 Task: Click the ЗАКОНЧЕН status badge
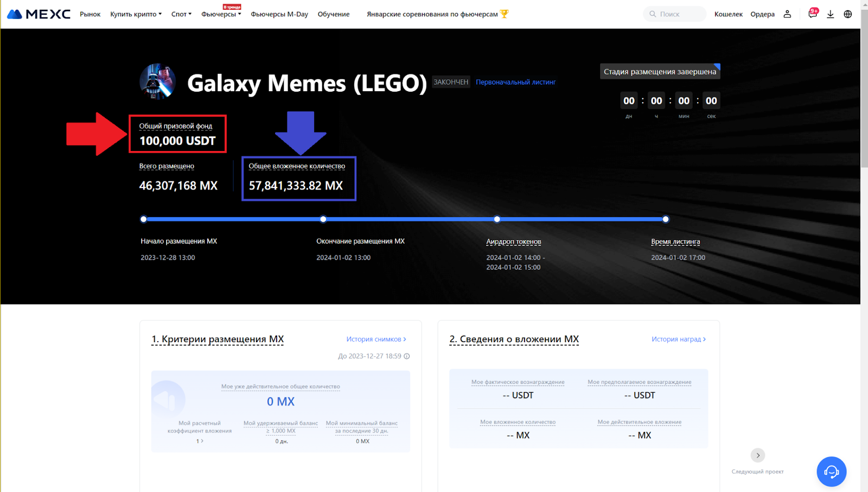pyautogui.click(x=451, y=82)
